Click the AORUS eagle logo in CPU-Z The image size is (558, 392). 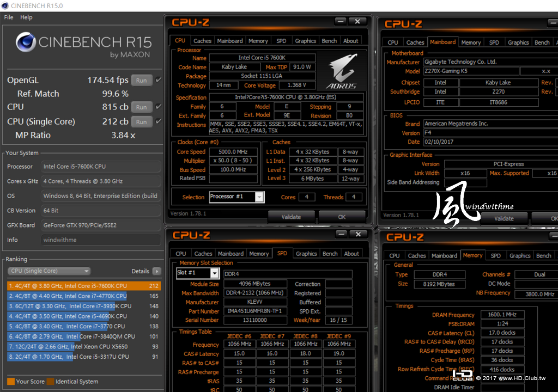(x=342, y=71)
